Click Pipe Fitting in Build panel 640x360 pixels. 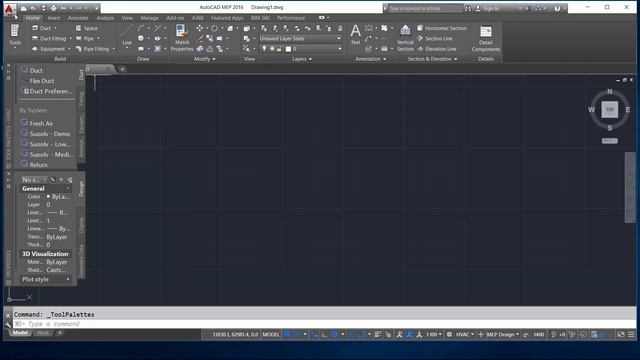[x=92, y=49]
